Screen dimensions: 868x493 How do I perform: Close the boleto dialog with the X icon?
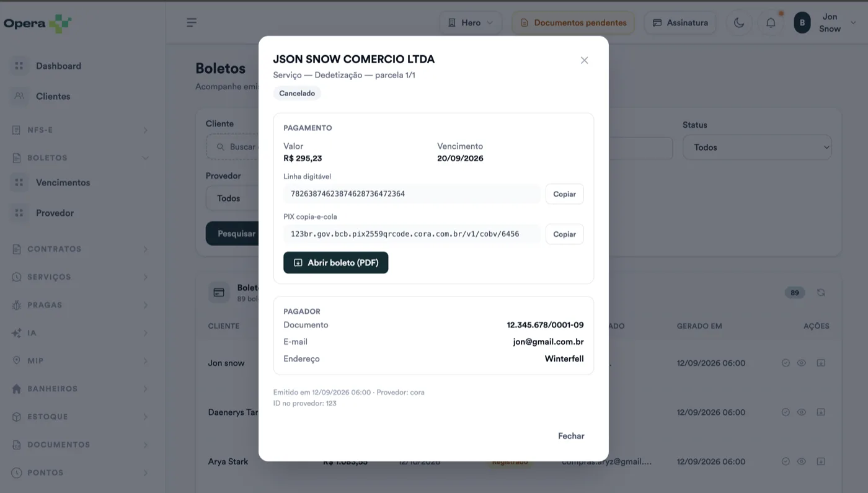click(584, 60)
